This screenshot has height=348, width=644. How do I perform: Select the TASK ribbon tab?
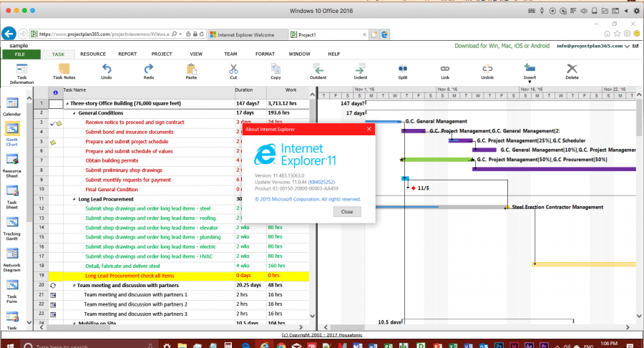click(x=59, y=54)
